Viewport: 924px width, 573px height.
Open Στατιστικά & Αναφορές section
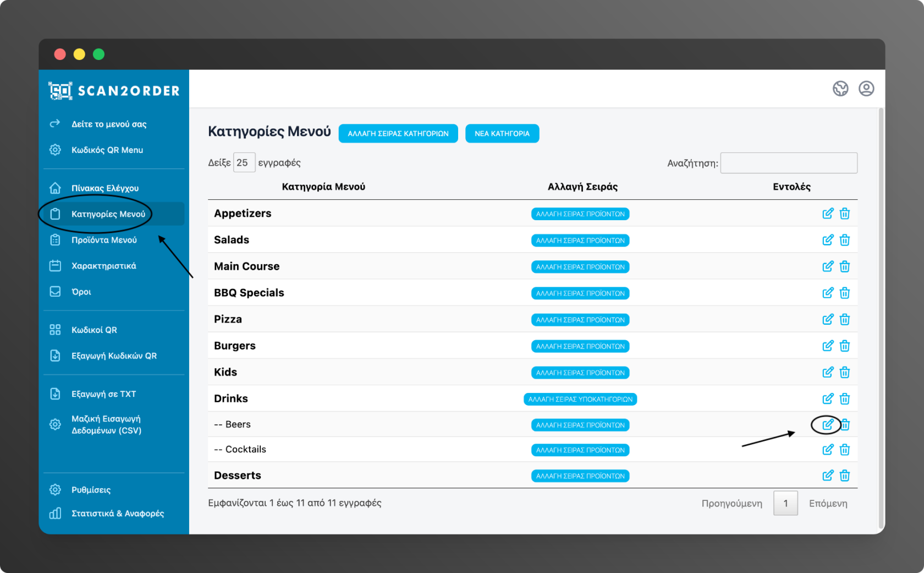tap(117, 514)
